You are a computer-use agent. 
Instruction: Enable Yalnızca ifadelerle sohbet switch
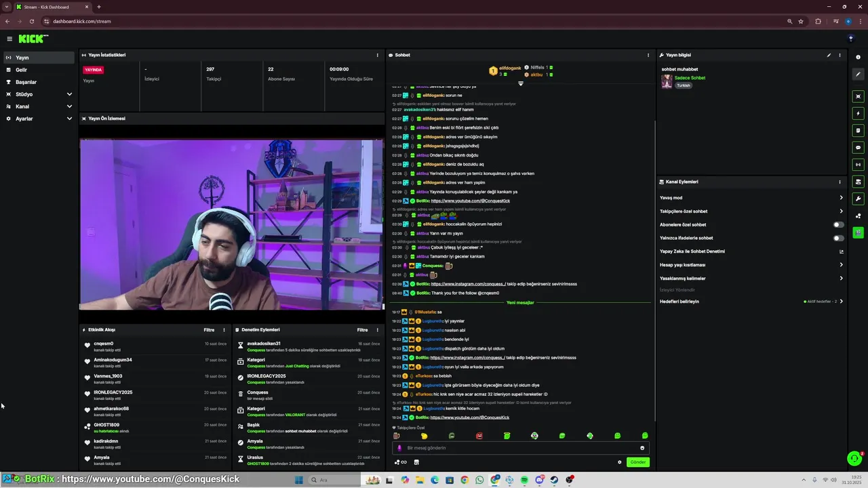tap(839, 238)
